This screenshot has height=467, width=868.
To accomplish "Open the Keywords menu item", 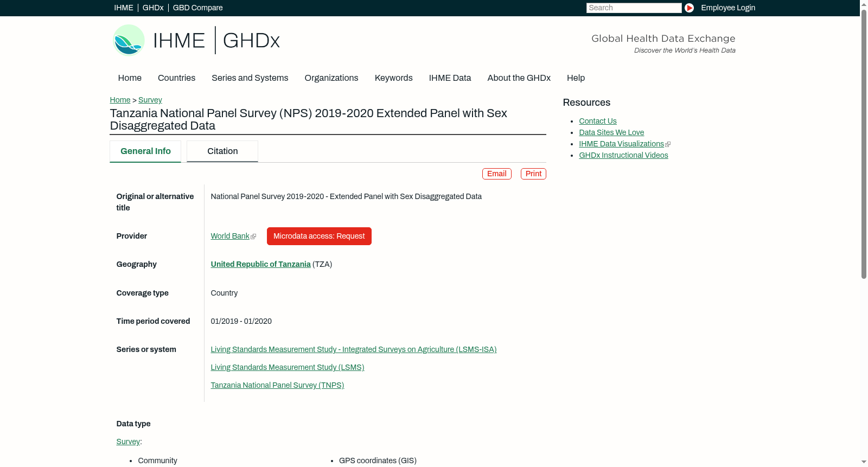I will pyautogui.click(x=394, y=78).
